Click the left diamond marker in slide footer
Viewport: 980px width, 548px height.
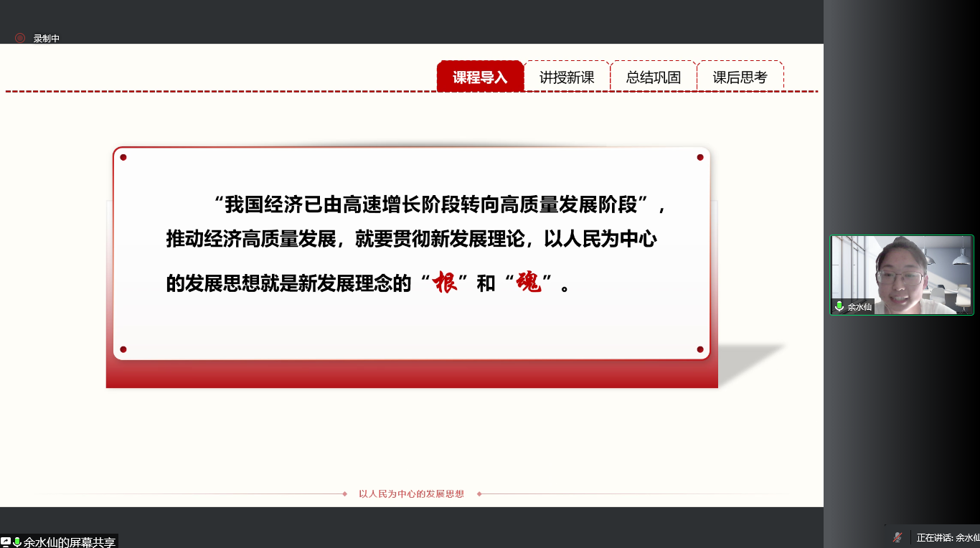345,493
